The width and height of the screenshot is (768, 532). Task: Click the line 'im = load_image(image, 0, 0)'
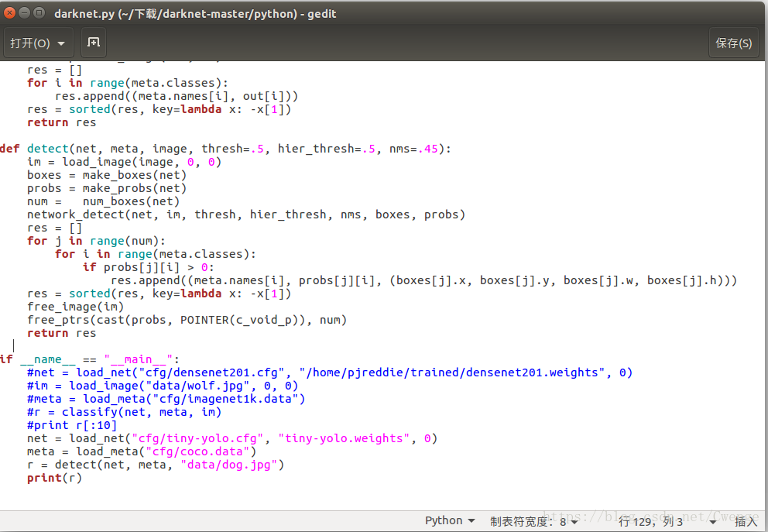coord(125,162)
